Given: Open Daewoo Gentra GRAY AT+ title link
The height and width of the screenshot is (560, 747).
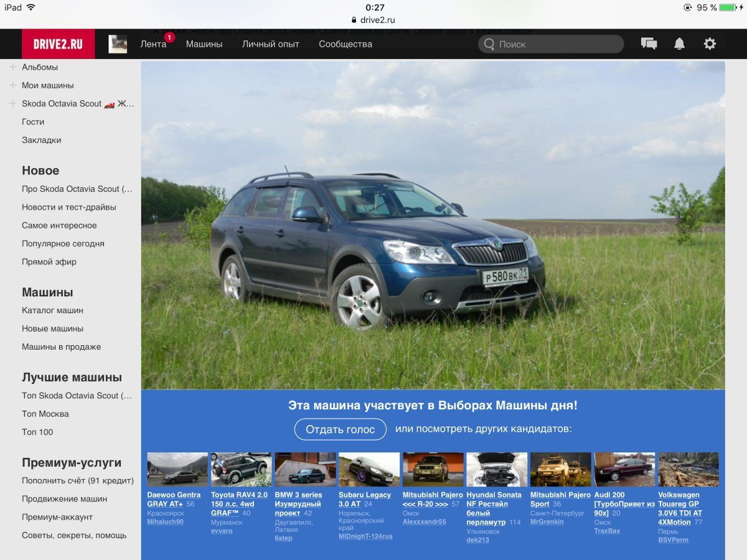Looking at the screenshot, I should (174, 500).
